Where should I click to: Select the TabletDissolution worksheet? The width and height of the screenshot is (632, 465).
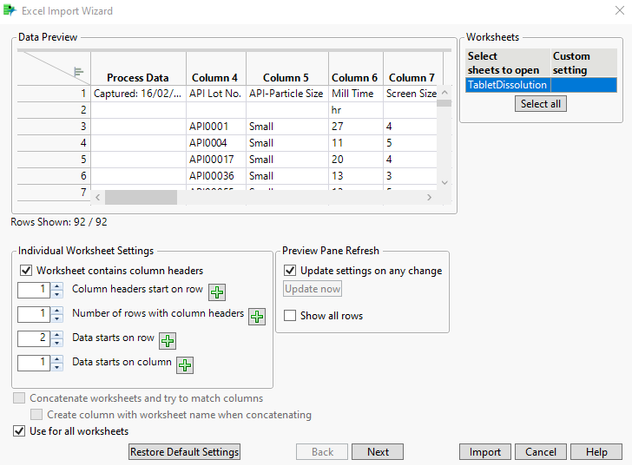click(507, 85)
